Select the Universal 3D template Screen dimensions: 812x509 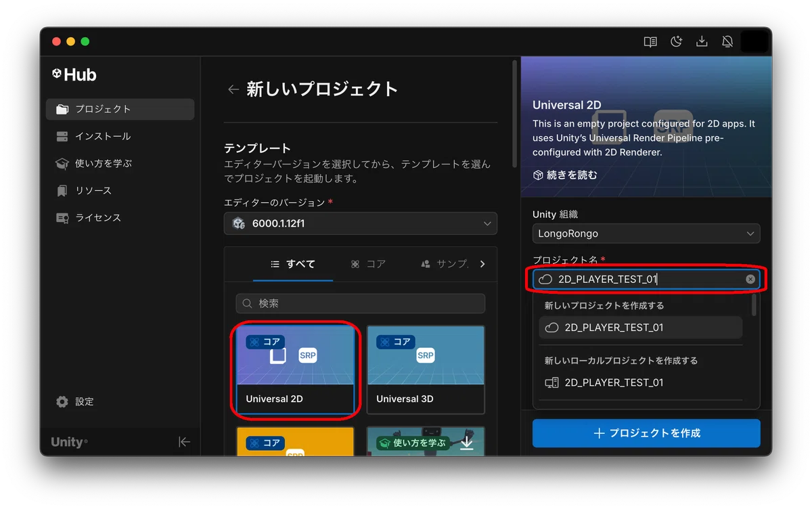click(426, 370)
